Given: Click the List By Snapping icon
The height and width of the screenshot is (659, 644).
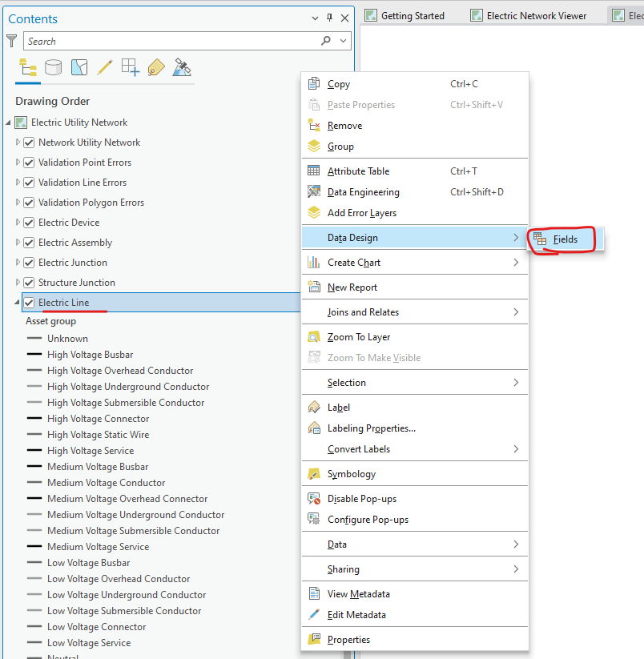Looking at the screenshot, I should 130,67.
